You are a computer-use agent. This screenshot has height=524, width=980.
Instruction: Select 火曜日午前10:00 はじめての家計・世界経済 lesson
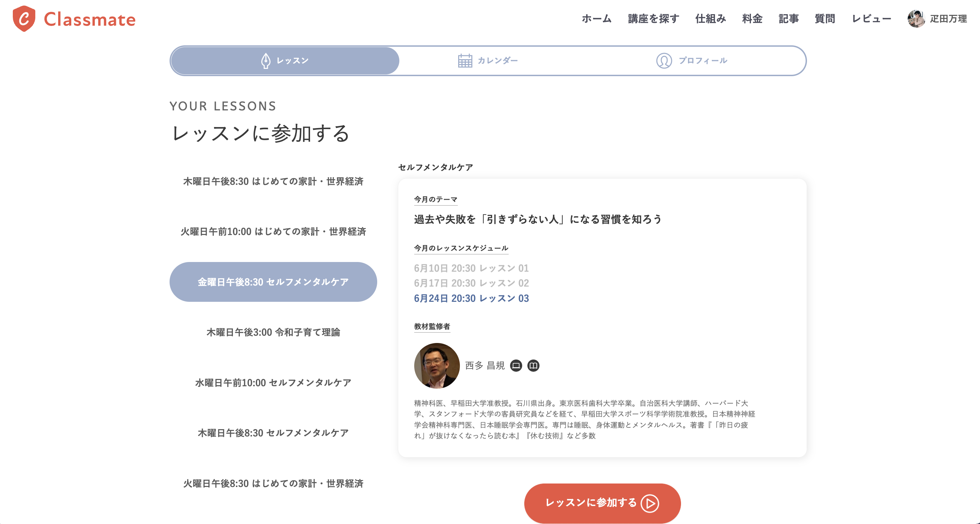pos(273,232)
